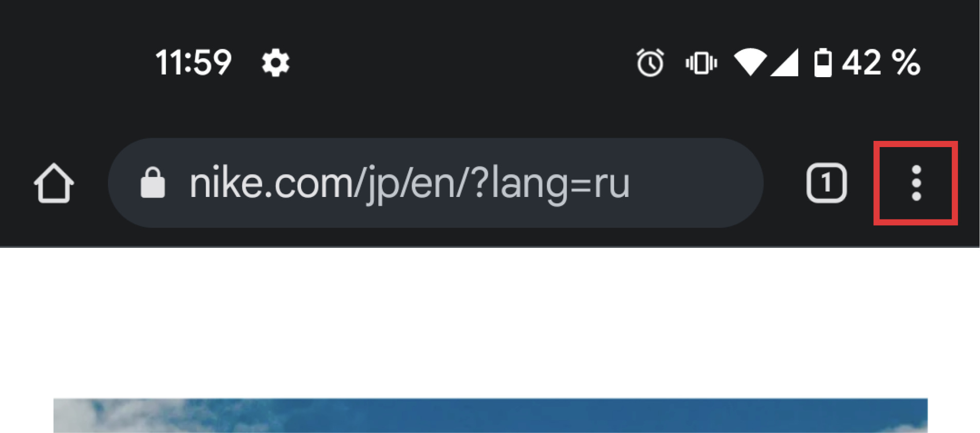This screenshot has height=433, width=980.
Task: Tap the 42 % battery percentage text
Action: (x=881, y=63)
